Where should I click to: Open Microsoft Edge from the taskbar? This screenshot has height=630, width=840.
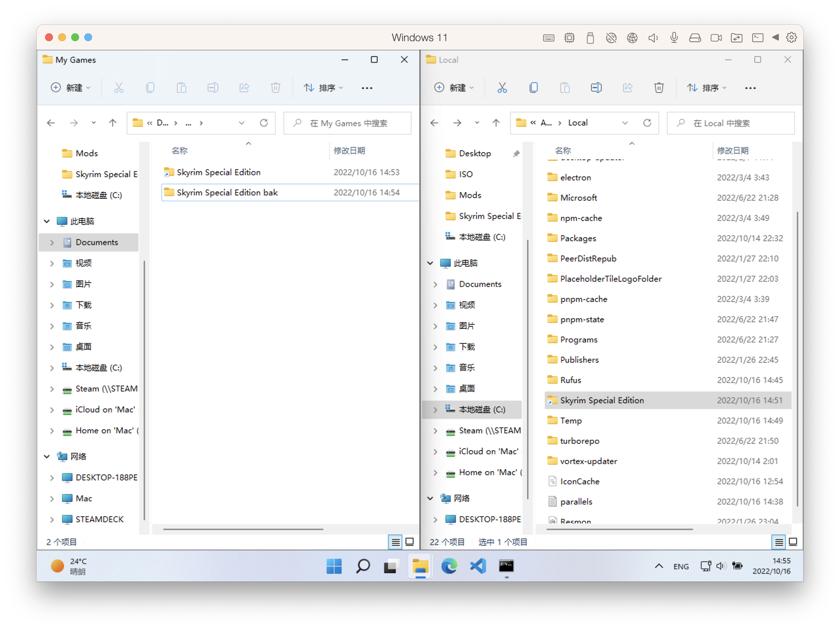click(x=449, y=566)
